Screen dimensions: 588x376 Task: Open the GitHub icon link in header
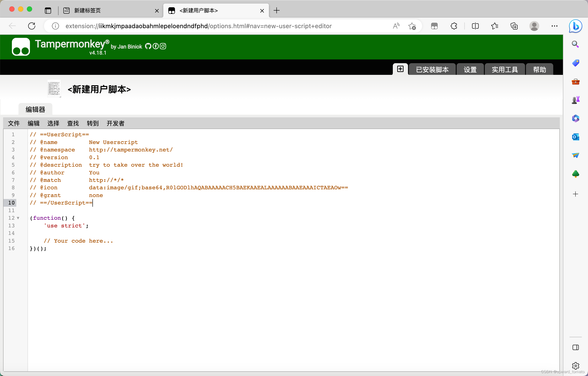148,46
